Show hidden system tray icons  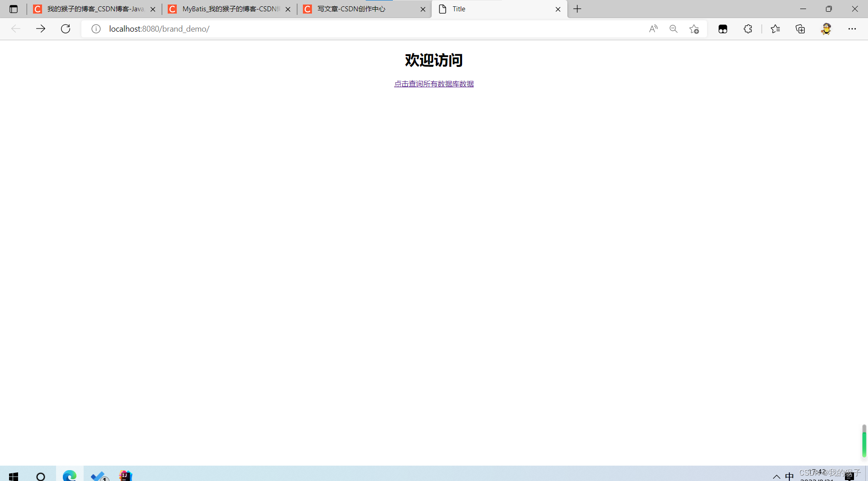pos(777,476)
